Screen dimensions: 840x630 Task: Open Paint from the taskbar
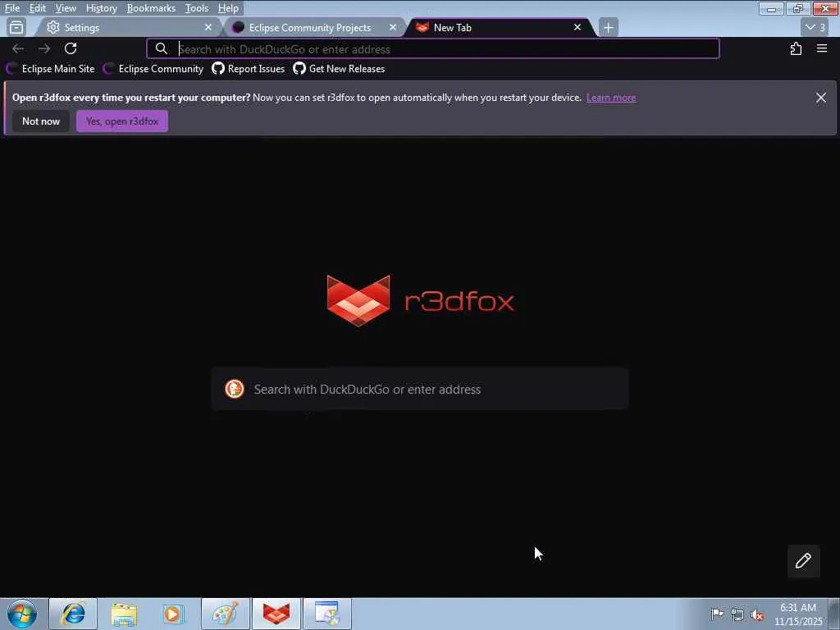pos(226,614)
